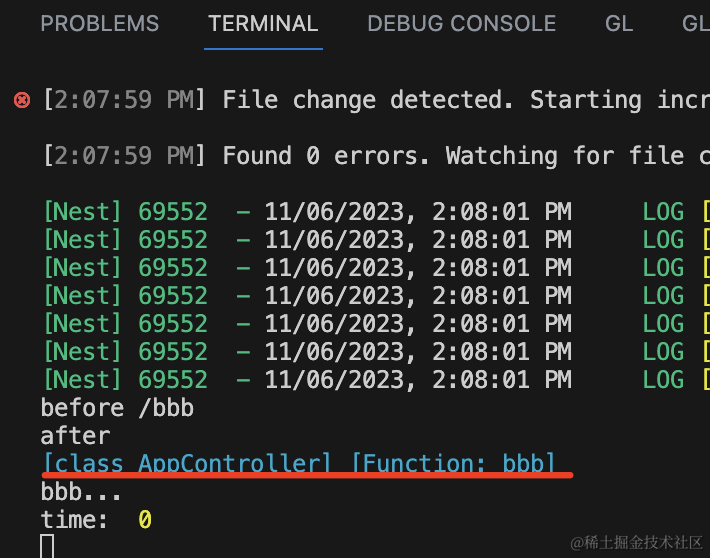Click process ID 69552 in the fourth Nest line
Viewport: 710px width, 558px height.
173,296
